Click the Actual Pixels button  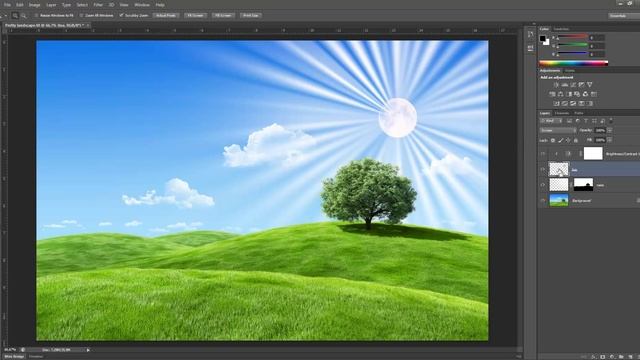click(166, 16)
